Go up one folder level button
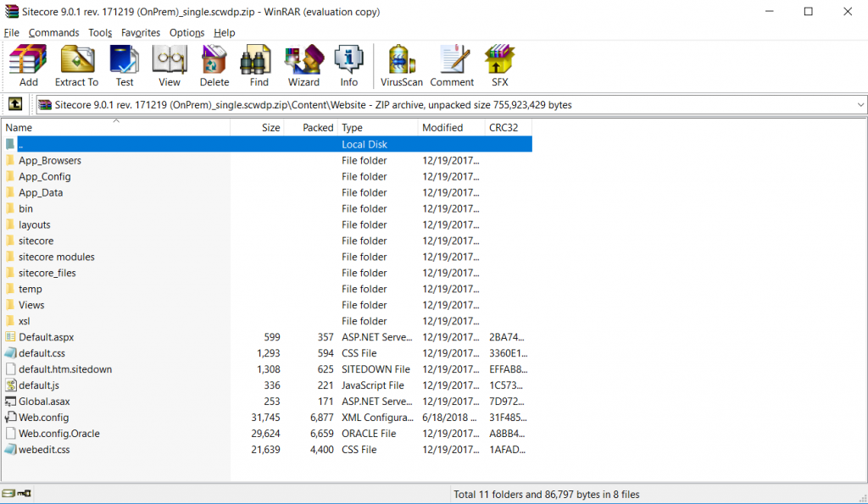The image size is (868, 504). pyautogui.click(x=15, y=104)
